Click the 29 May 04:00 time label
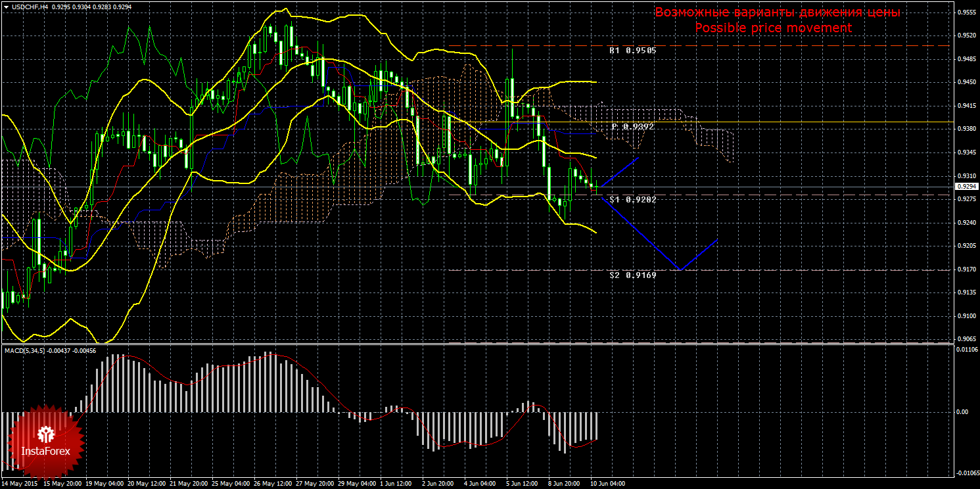This screenshot has width=980, height=489. [358, 484]
